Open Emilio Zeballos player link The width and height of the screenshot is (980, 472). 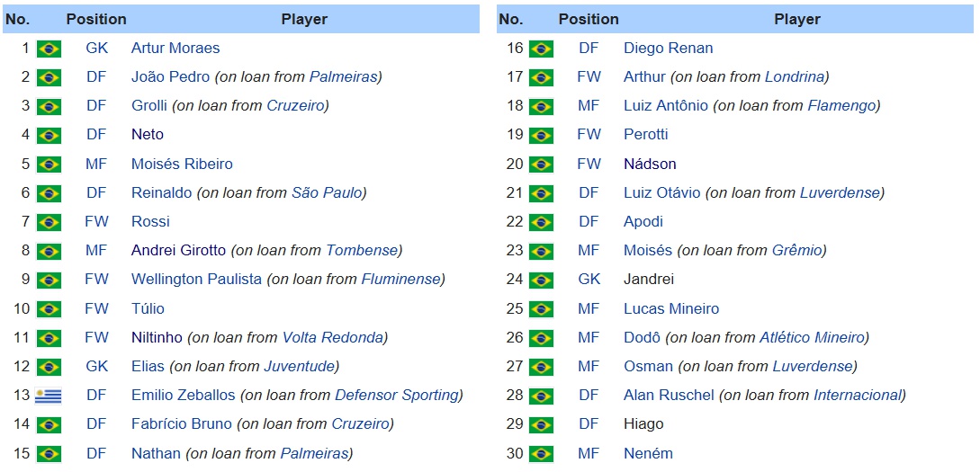183,396
